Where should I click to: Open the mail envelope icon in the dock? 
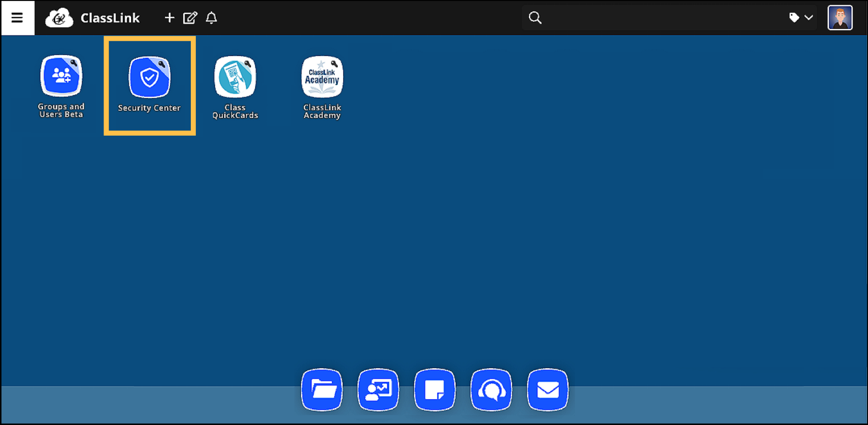tap(547, 389)
